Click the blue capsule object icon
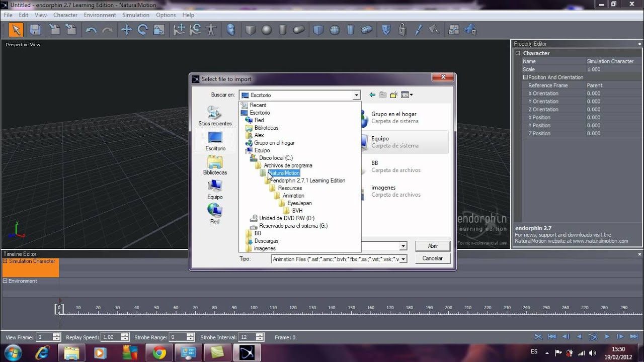Screen dimensions: 644x362 [x=367, y=30]
